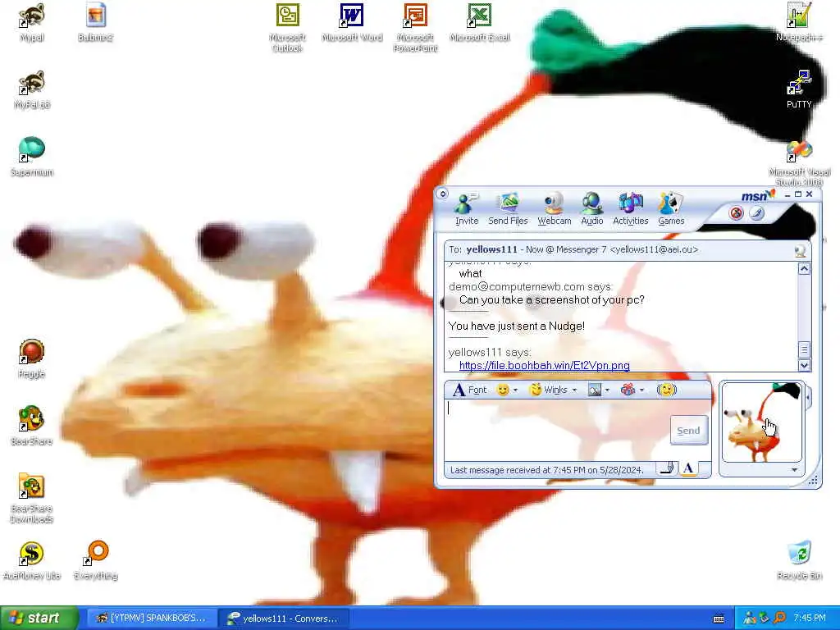Open the Windows Start menu

39,618
